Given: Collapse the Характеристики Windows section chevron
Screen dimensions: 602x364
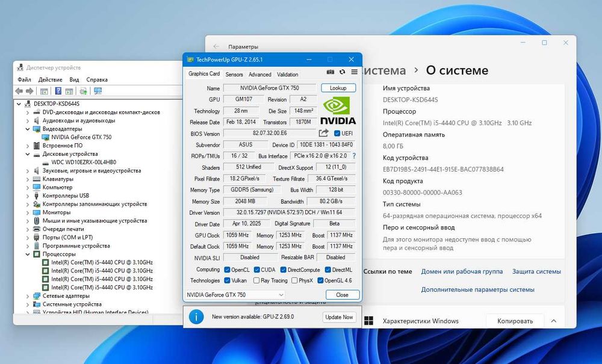Looking at the screenshot, I should [x=554, y=321].
